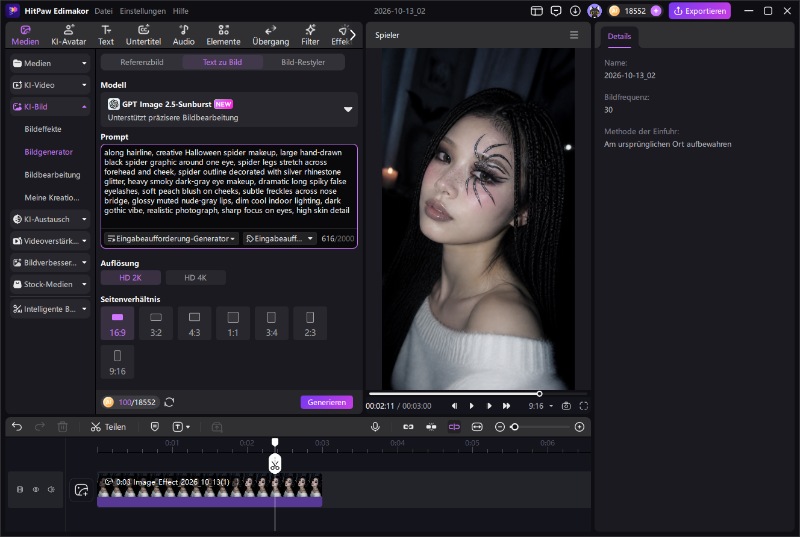The width and height of the screenshot is (800, 537).
Task: Open the Audio tool
Action: pos(184,35)
